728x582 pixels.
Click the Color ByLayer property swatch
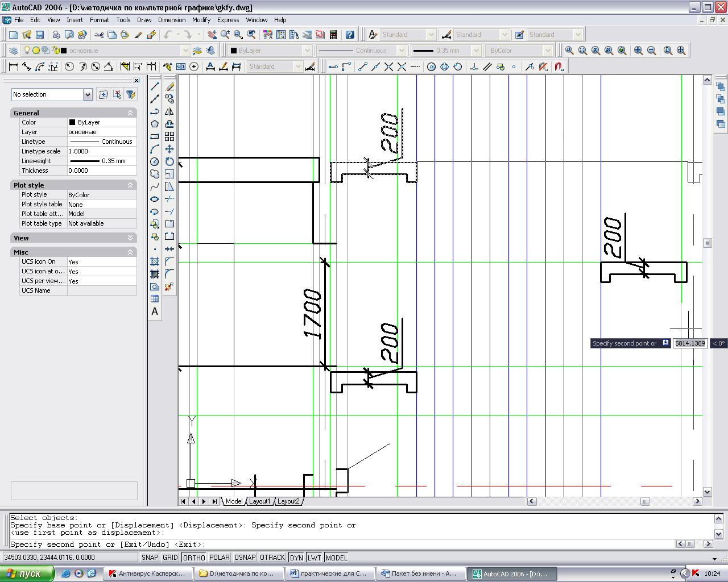coord(72,122)
